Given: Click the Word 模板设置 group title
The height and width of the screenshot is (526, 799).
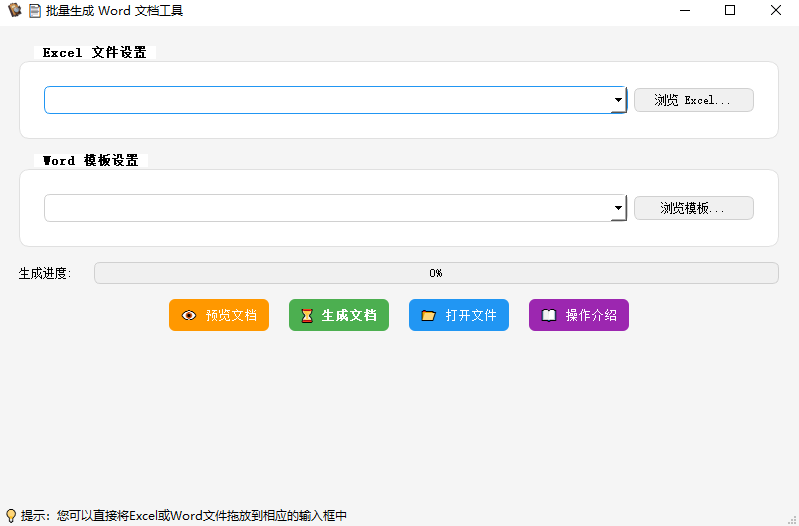Looking at the screenshot, I should 91,161.
